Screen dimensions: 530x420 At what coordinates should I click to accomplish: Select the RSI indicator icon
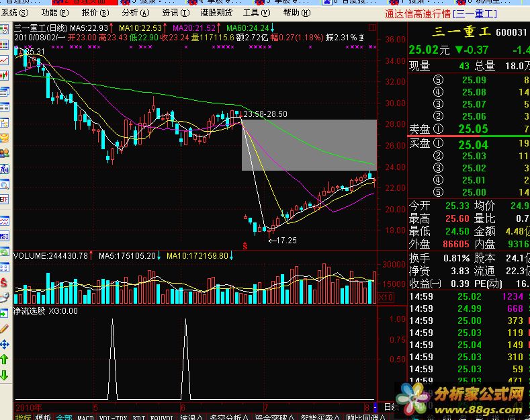coord(4,236)
